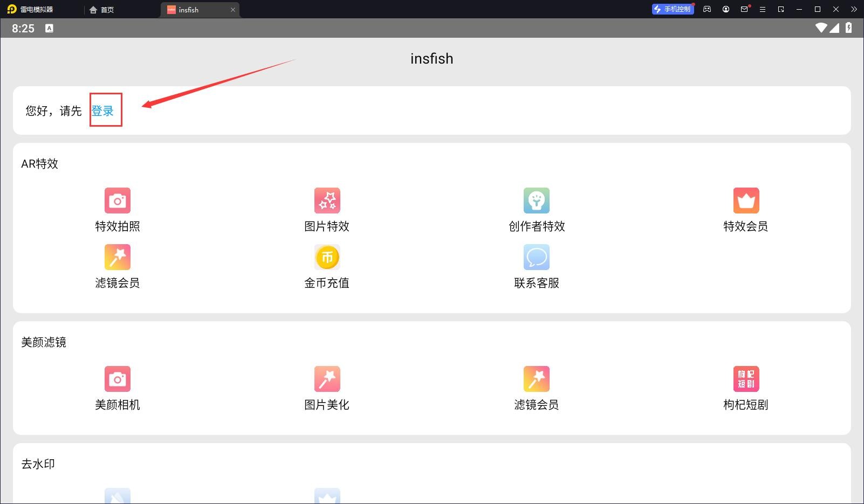Open the 金币充值 coin icon

(327, 258)
